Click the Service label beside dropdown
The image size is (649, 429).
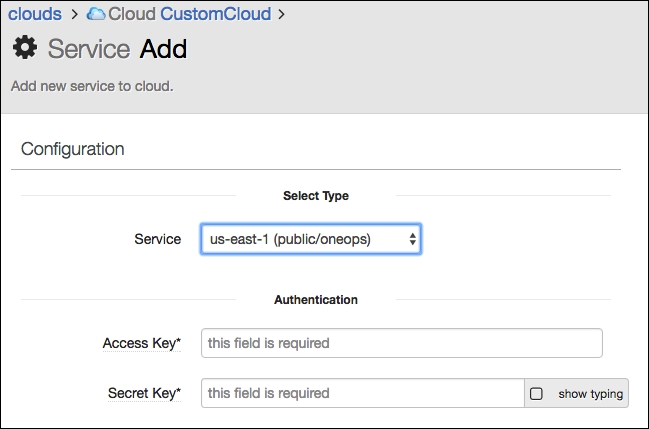pyautogui.click(x=157, y=239)
